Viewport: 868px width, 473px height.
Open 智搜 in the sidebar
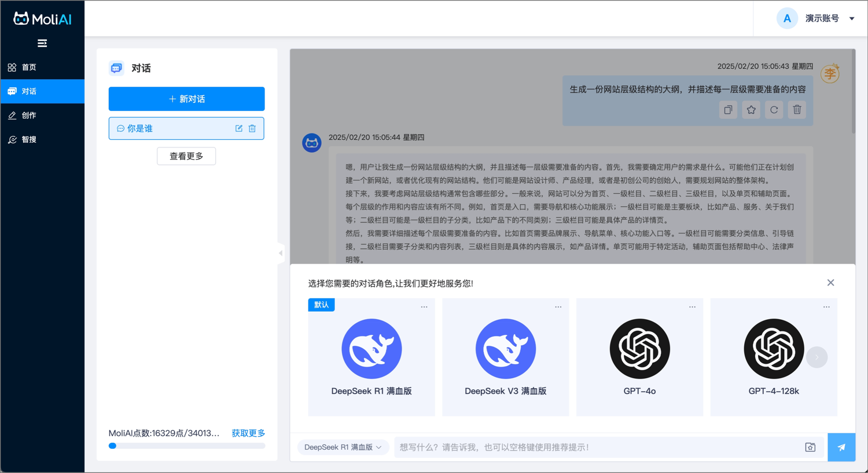click(29, 139)
